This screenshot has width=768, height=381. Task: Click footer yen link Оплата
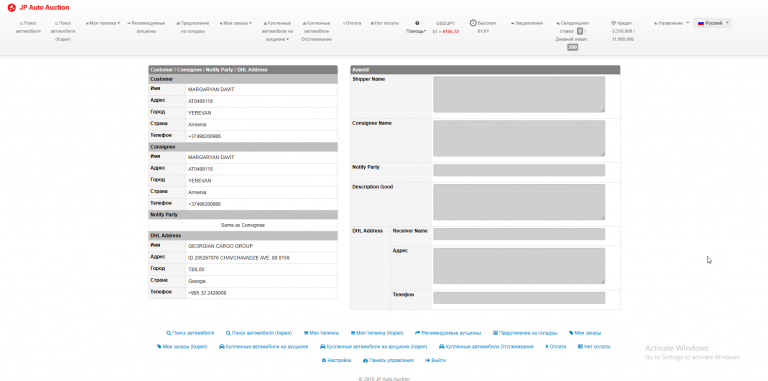[555, 347]
